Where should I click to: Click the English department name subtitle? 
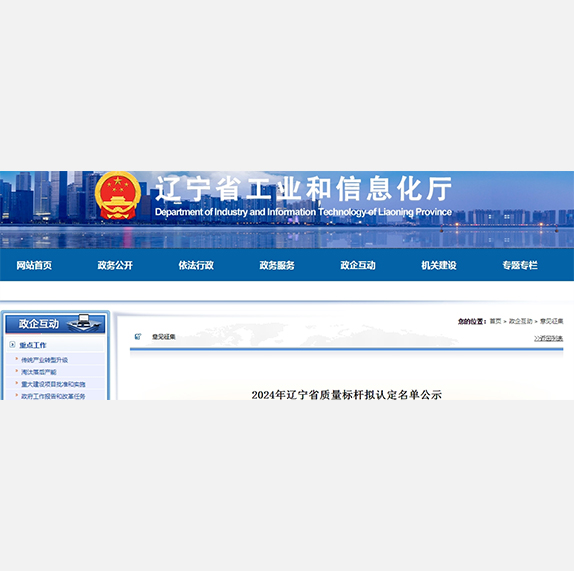(x=303, y=212)
